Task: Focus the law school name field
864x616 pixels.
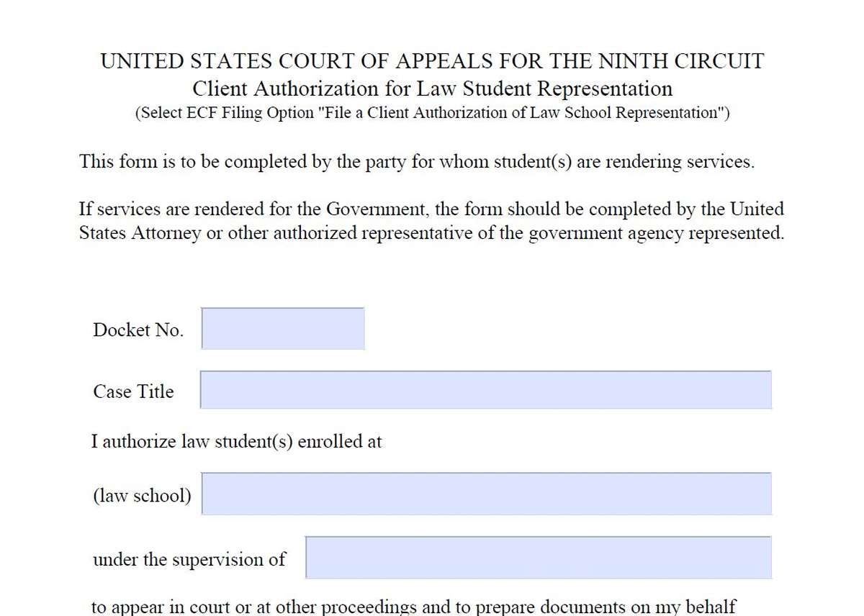Action: pos(485,494)
